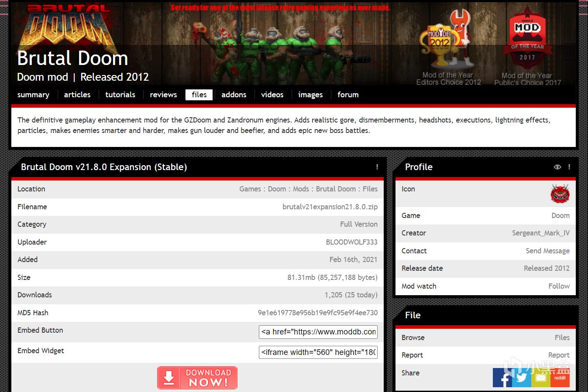This screenshot has height=392, width=588.
Task: Share the mod on Facebook
Action: pyautogui.click(x=502, y=378)
